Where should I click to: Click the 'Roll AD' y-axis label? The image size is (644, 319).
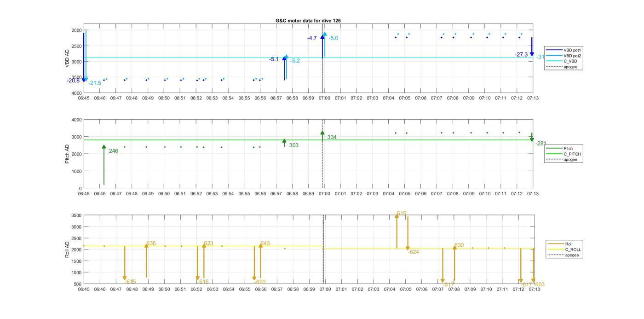[x=67, y=249]
